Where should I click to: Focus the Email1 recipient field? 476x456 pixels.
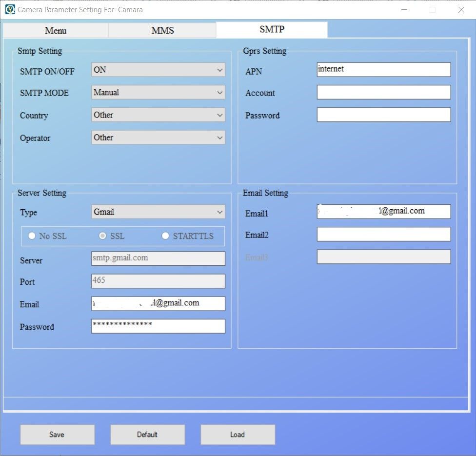tap(384, 211)
